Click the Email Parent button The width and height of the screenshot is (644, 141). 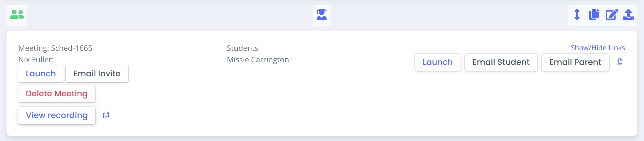[575, 62]
